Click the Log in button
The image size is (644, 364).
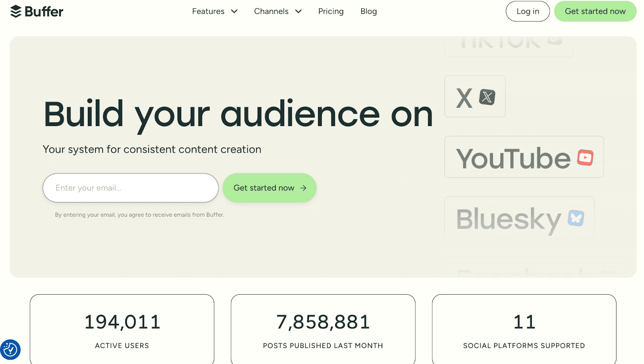point(528,11)
